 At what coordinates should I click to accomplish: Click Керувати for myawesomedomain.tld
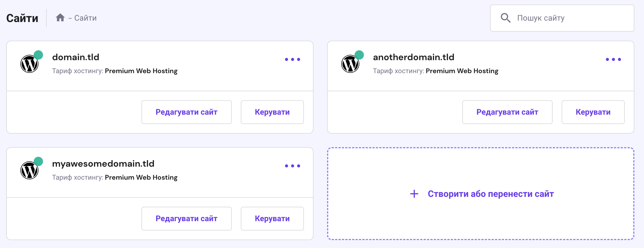[x=272, y=218]
